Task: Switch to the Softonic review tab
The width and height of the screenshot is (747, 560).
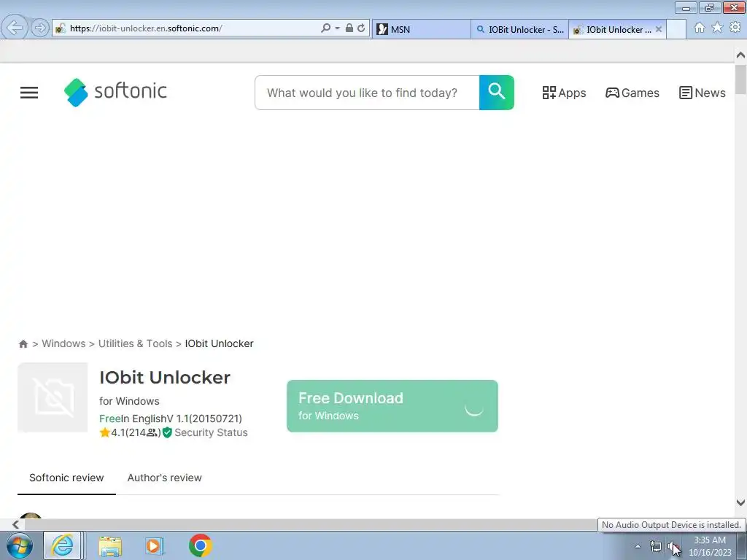Action: click(66, 478)
